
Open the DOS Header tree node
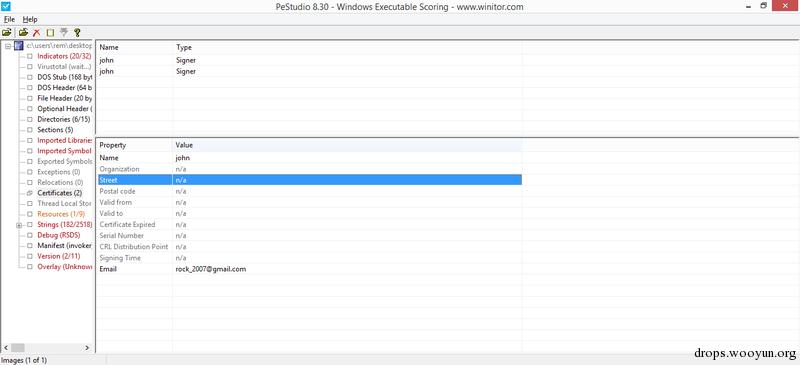click(x=64, y=88)
